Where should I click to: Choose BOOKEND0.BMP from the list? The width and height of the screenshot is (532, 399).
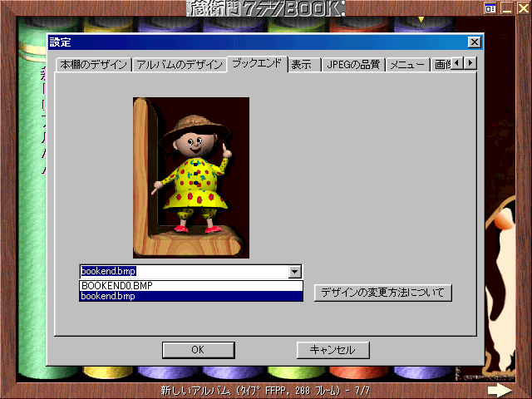(191, 286)
